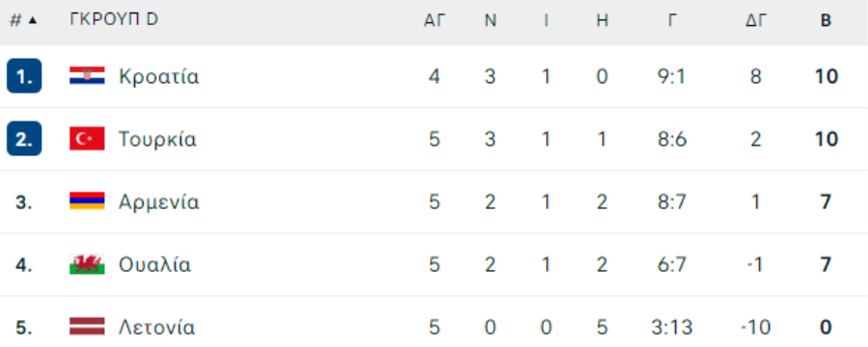Image resolution: width=868 pixels, height=347 pixels.
Task: Open the Τουρκία team link
Action: click(157, 139)
